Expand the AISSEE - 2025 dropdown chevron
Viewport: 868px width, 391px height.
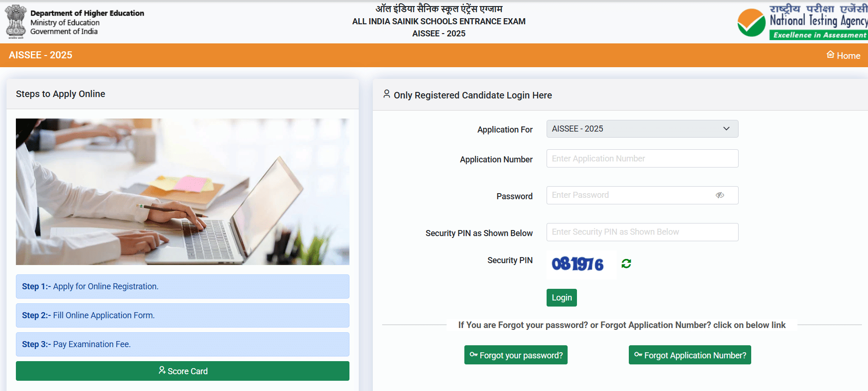(726, 129)
